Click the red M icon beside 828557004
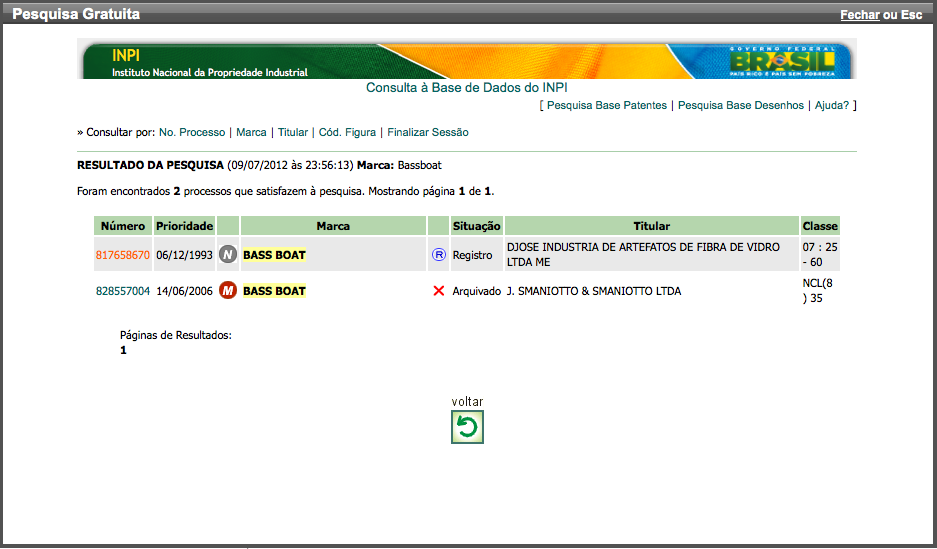 [x=228, y=291]
